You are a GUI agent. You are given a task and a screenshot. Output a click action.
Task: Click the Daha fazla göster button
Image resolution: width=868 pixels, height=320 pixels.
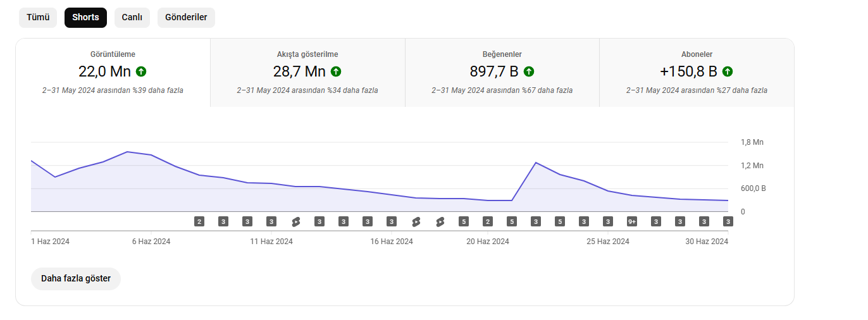click(x=76, y=279)
